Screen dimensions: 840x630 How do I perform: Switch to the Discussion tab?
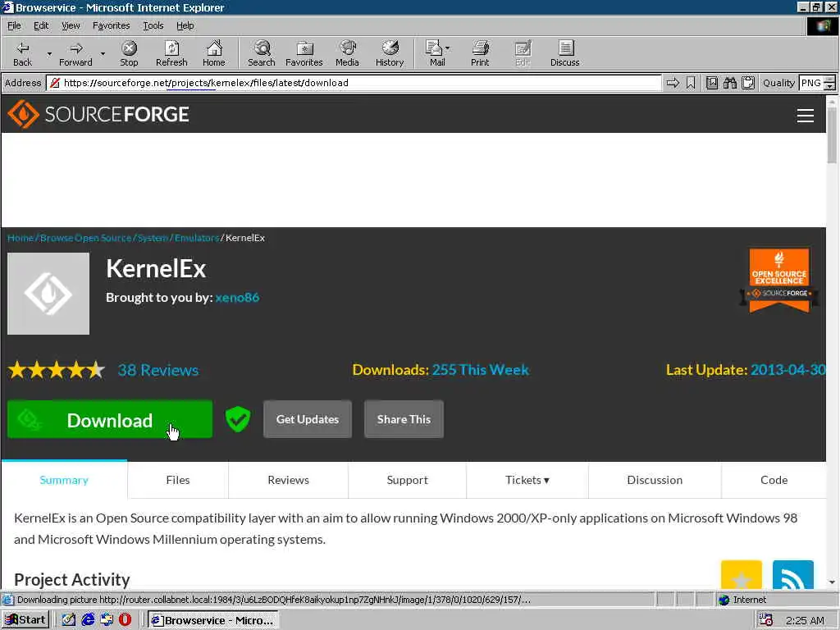coord(655,480)
